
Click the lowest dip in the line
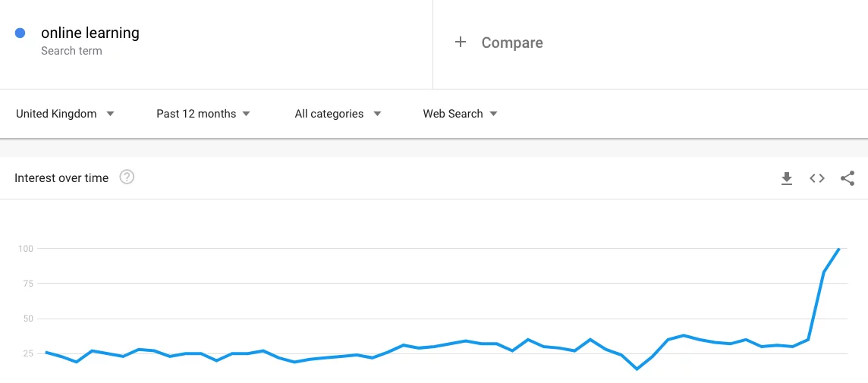[637, 369]
